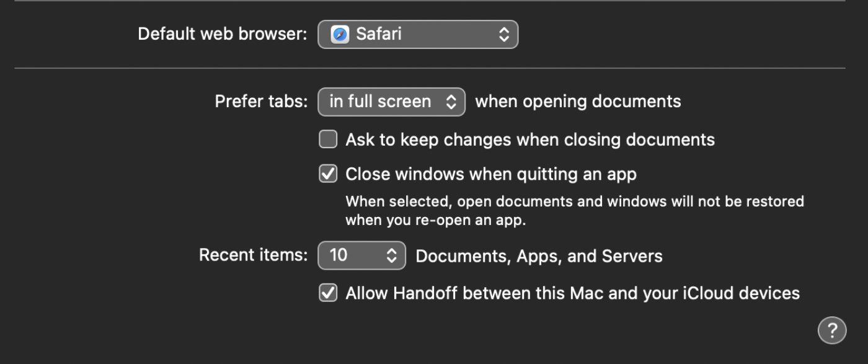The height and width of the screenshot is (364, 868).
Task: Click the "Documents, Apps, and Servers" text
Action: [x=539, y=256]
